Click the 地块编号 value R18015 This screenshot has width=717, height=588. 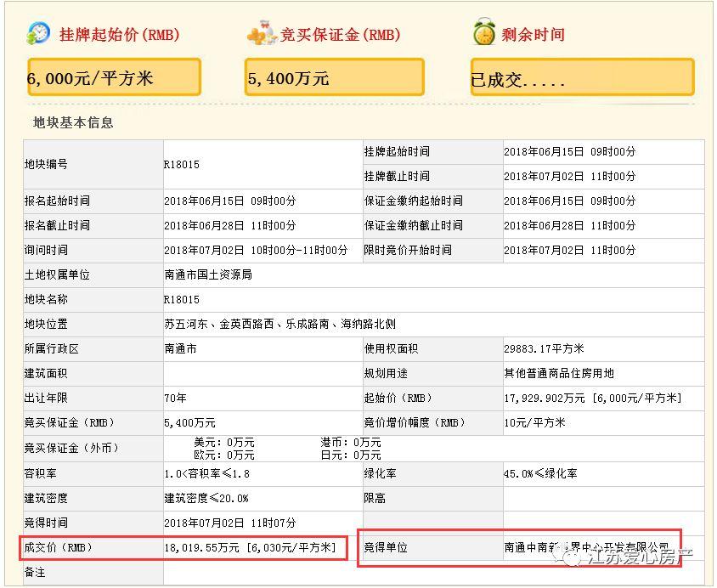point(181,163)
